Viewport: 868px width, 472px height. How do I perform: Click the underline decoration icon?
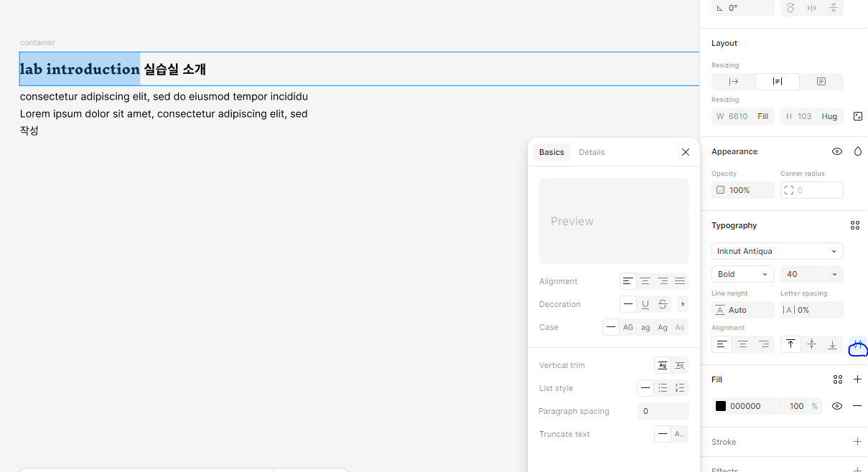645,304
